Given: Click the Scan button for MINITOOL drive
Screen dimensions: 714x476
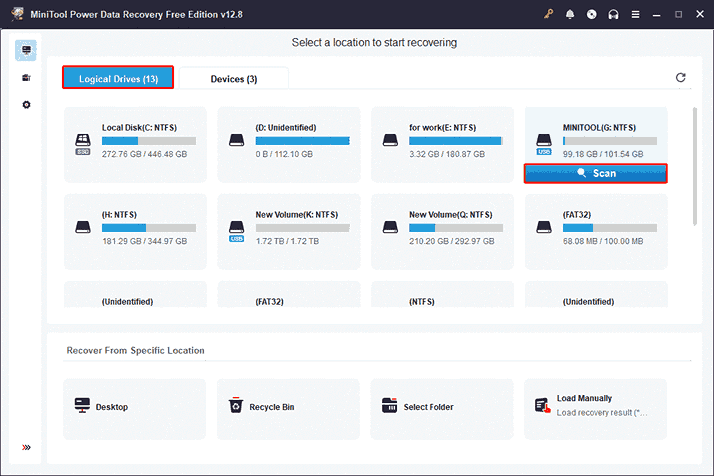Looking at the screenshot, I should click(596, 174).
